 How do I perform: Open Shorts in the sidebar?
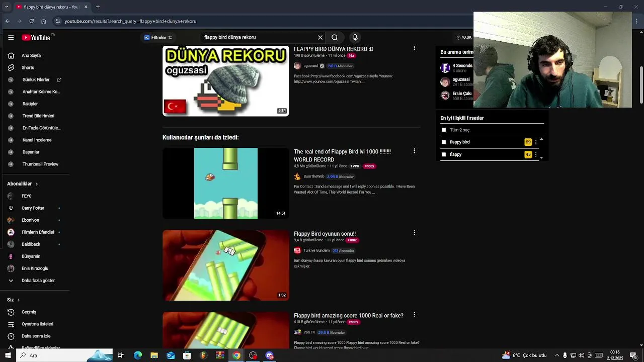pos(28,67)
